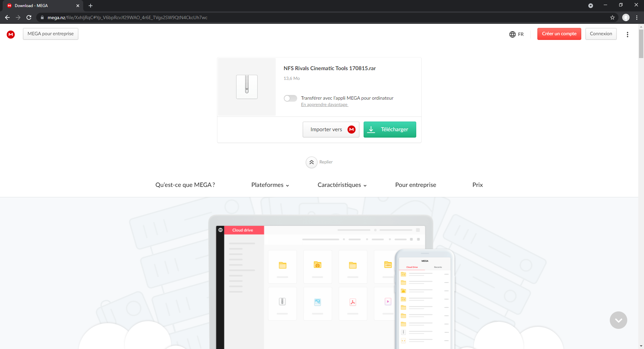Image resolution: width=644 pixels, height=349 pixels.
Task: View site info via the padlock icon
Action: point(42,17)
